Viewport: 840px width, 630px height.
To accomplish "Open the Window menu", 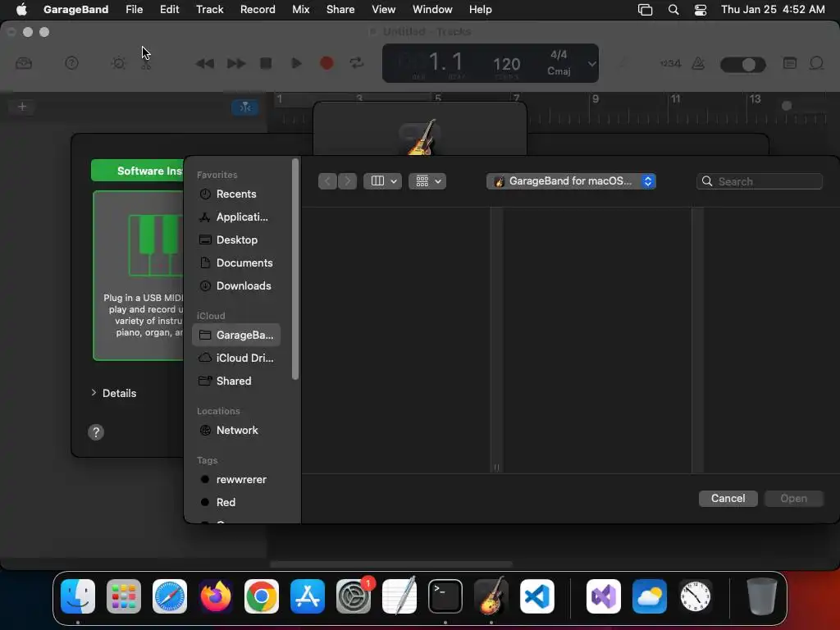I will [432, 10].
